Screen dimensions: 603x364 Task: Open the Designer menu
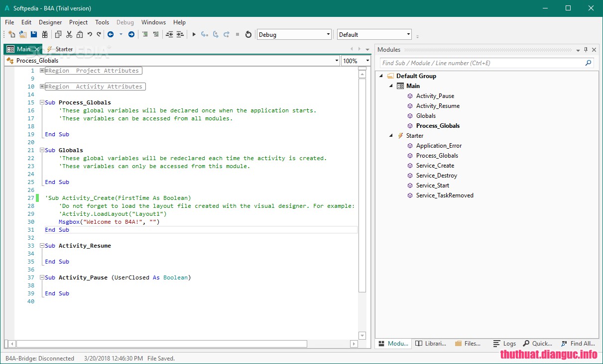tap(50, 22)
